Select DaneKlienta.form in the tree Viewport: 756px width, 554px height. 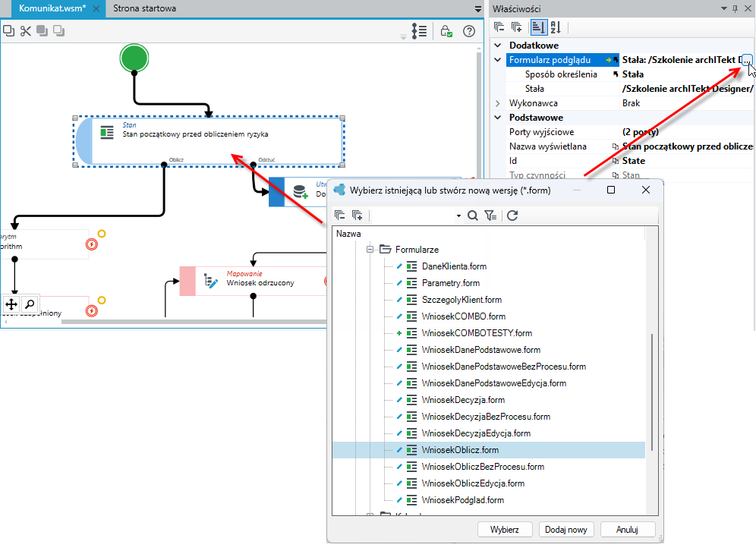pos(454,266)
